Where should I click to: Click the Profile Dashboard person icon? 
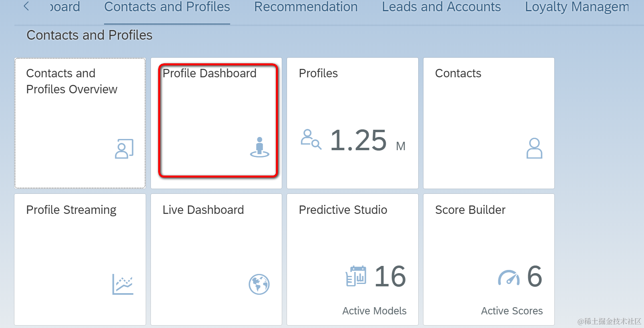pos(260,147)
